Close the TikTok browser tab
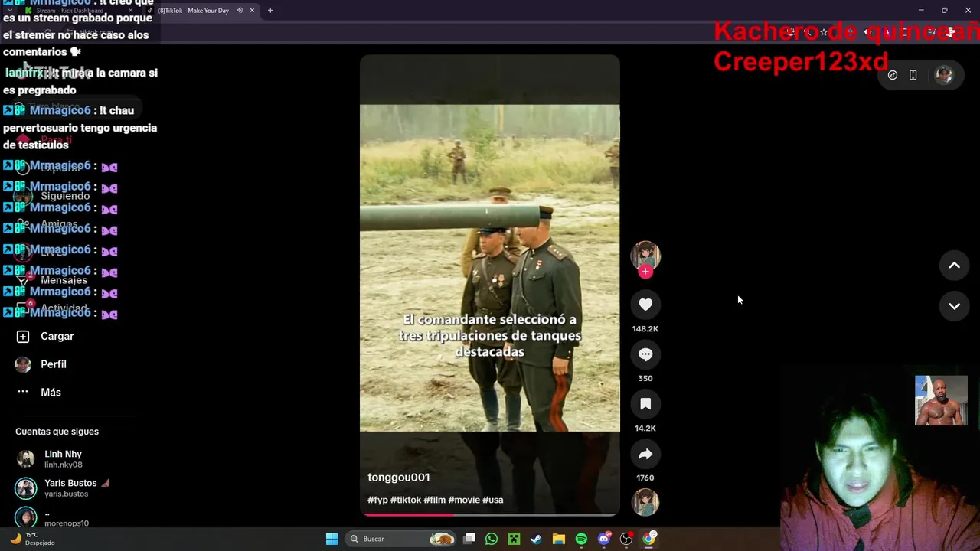 point(252,11)
